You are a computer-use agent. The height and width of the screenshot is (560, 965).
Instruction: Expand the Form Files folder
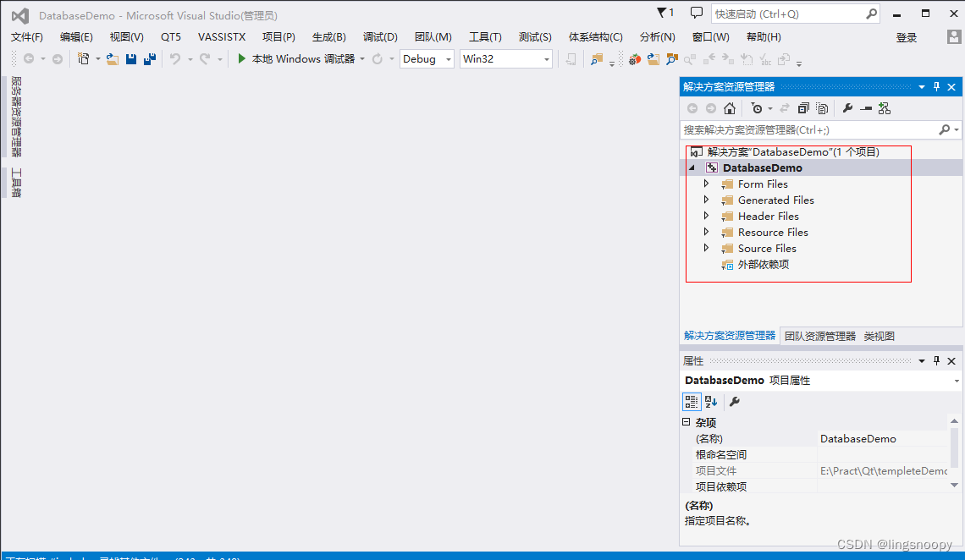pyautogui.click(x=706, y=184)
